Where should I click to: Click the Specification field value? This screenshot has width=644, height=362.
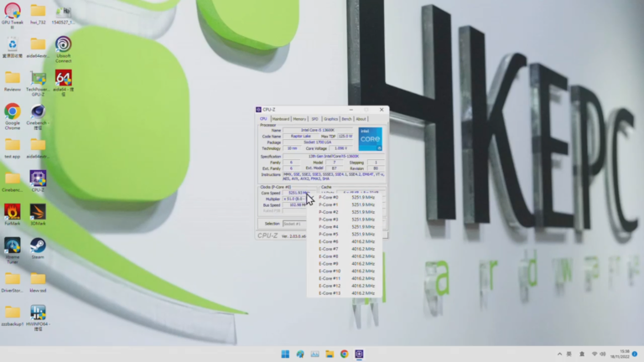(x=334, y=157)
